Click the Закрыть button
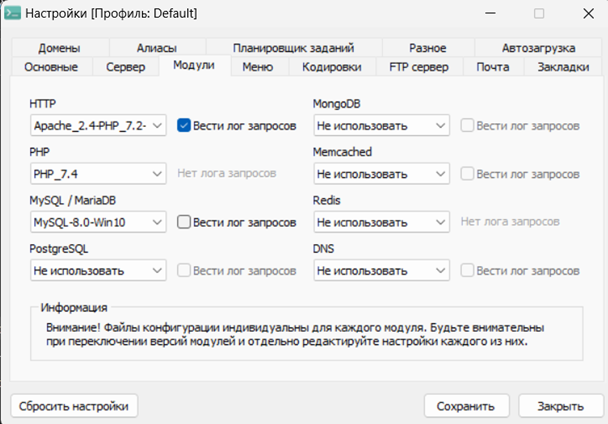 click(x=560, y=406)
